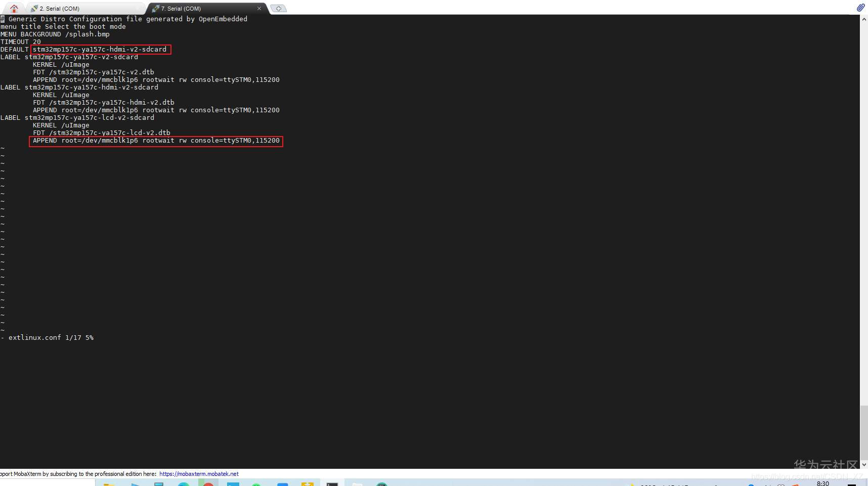Click the "FDT /stm32mp157c-ya157c-lcd-v2.dtb" line
Image resolution: width=868 pixels, height=486 pixels.
click(x=102, y=132)
